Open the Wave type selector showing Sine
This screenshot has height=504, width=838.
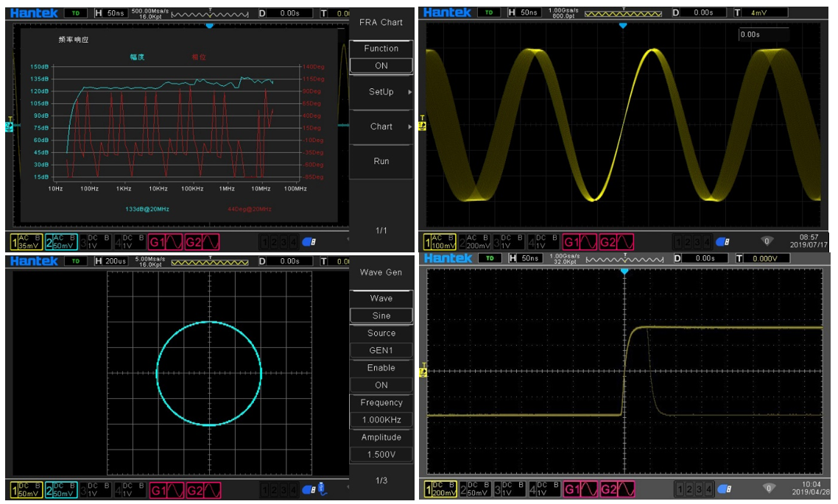(x=381, y=316)
